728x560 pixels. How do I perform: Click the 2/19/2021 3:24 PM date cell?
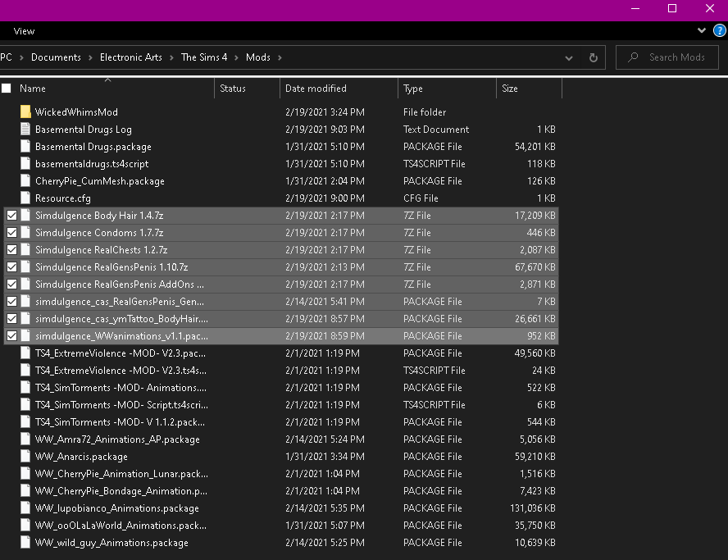(325, 112)
